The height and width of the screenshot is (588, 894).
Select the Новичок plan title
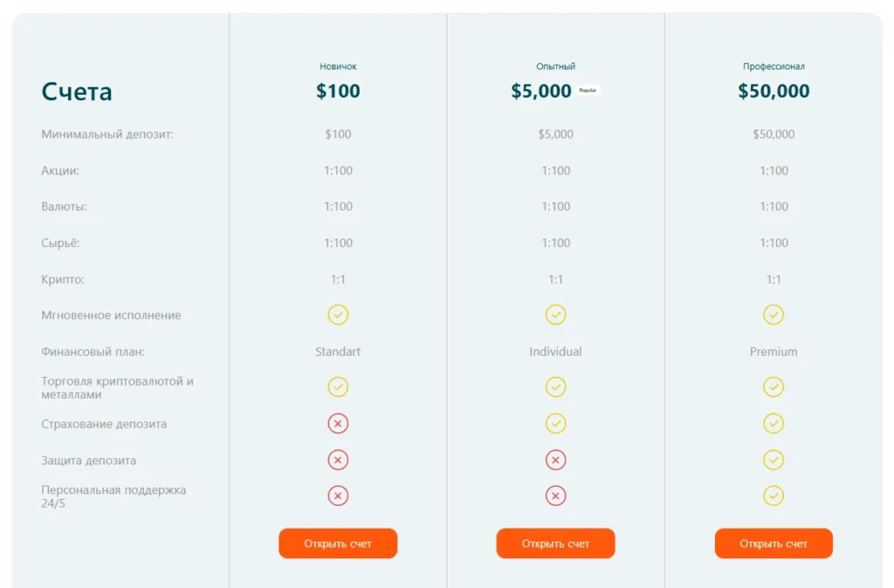(338, 66)
